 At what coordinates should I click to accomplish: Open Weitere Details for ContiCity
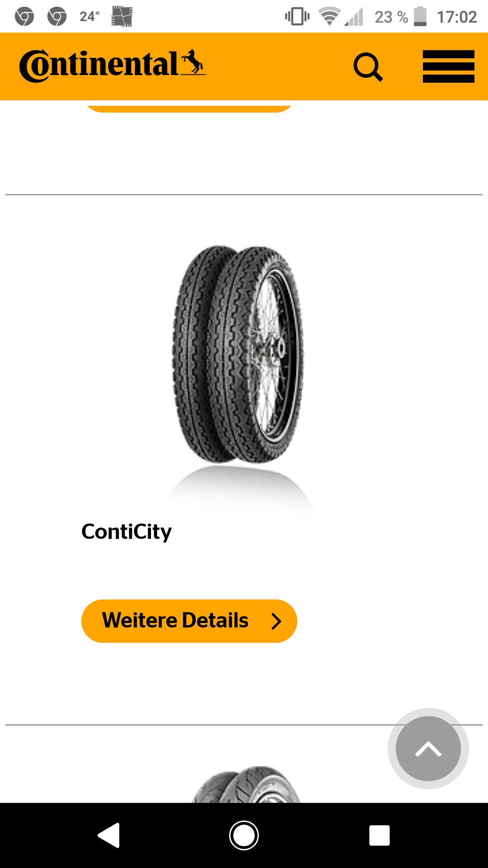tap(189, 621)
